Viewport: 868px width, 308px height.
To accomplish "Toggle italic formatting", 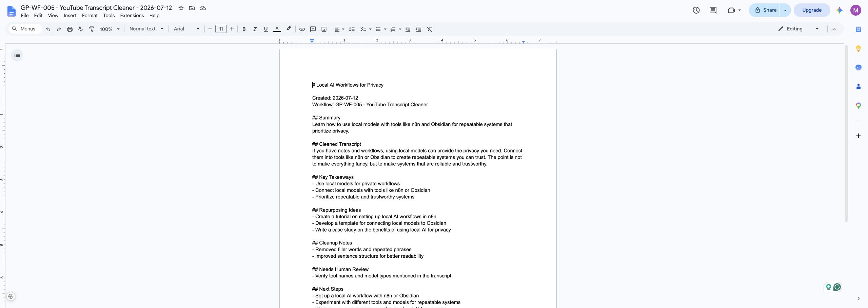I will tap(255, 29).
